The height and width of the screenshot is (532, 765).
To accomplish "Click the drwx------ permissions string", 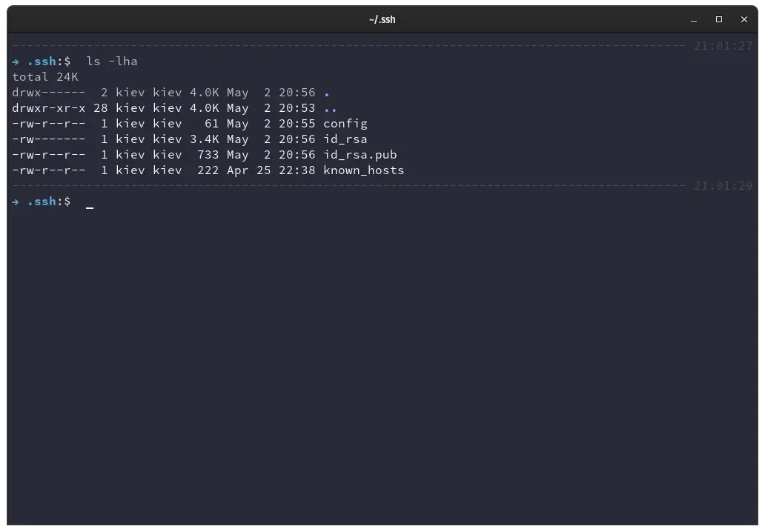I will click(48, 93).
